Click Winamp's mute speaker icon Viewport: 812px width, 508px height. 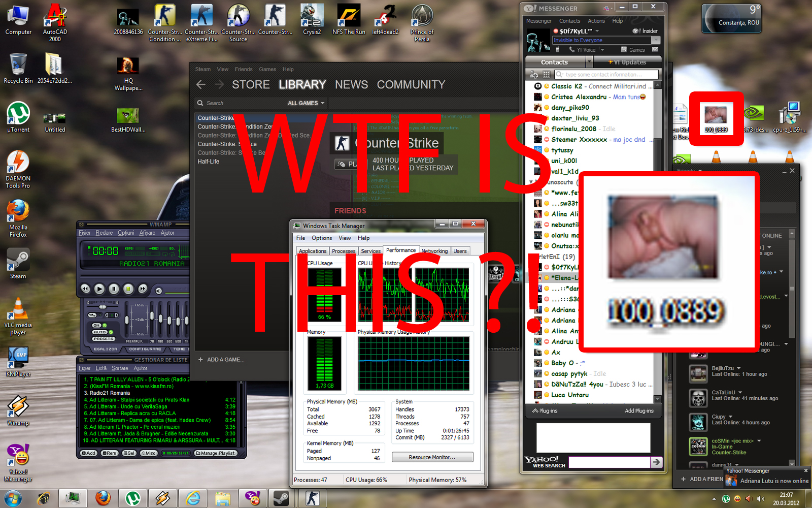click(159, 291)
